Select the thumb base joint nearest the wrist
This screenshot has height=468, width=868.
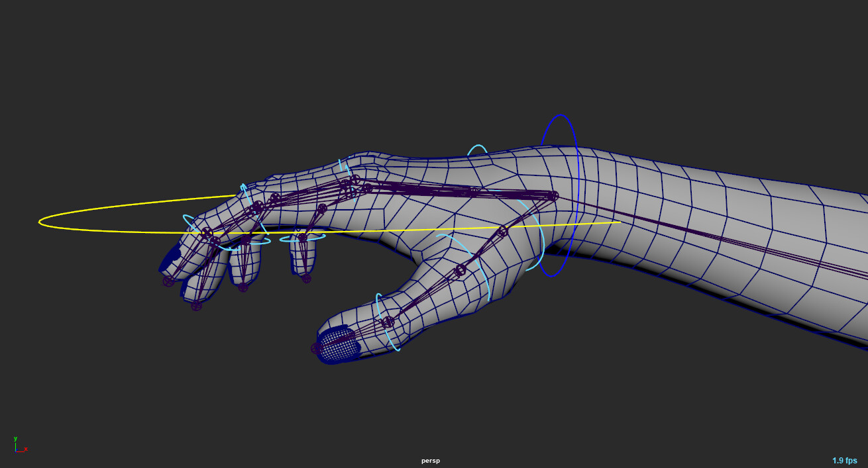coord(502,231)
